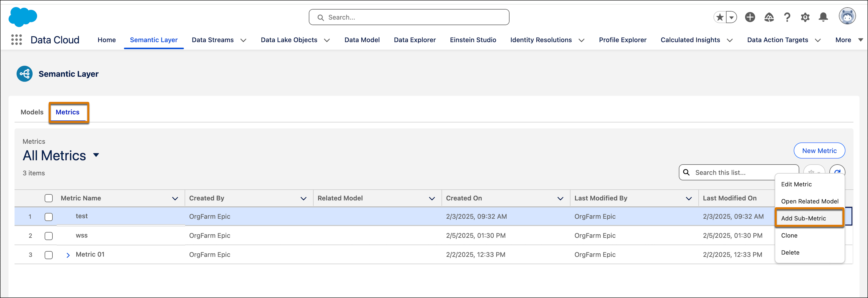Click the metric name 'test'
868x298 pixels.
81,216
